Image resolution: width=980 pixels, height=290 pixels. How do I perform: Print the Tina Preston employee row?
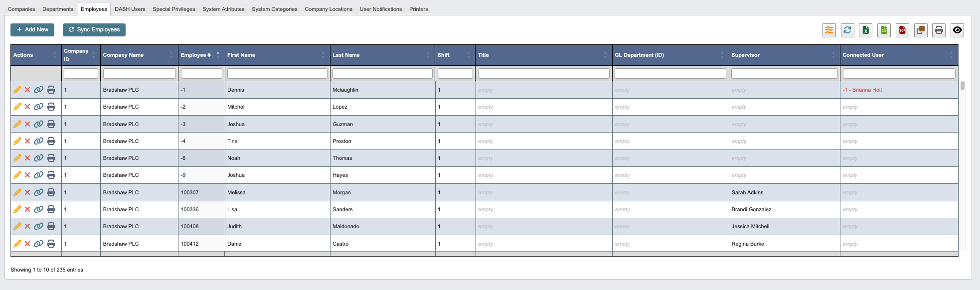(x=51, y=141)
